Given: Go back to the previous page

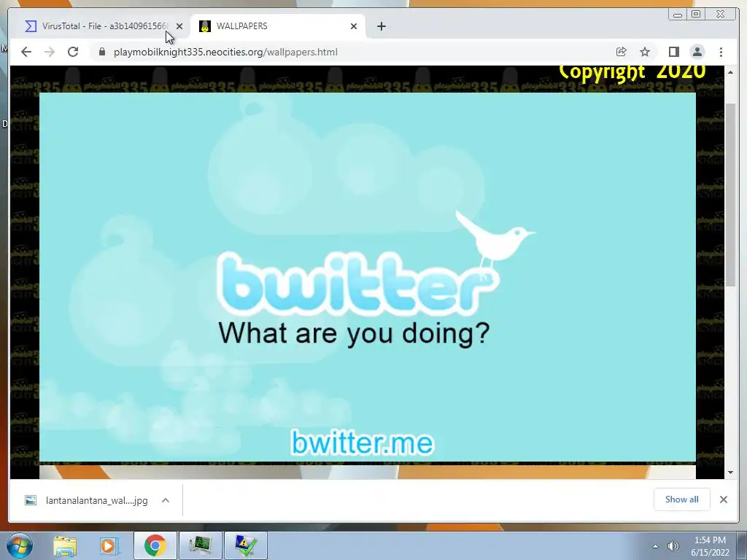Looking at the screenshot, I should pos(26,52).
